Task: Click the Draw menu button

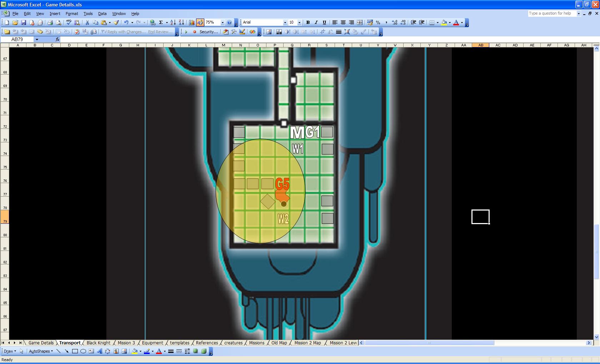Action: pyautogui.click(x=10, y=351)
